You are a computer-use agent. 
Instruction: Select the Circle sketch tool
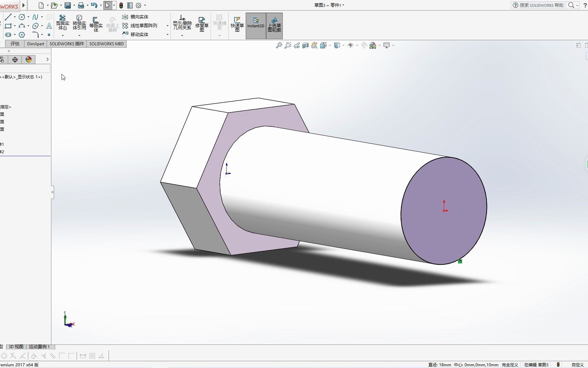point(22,17)
